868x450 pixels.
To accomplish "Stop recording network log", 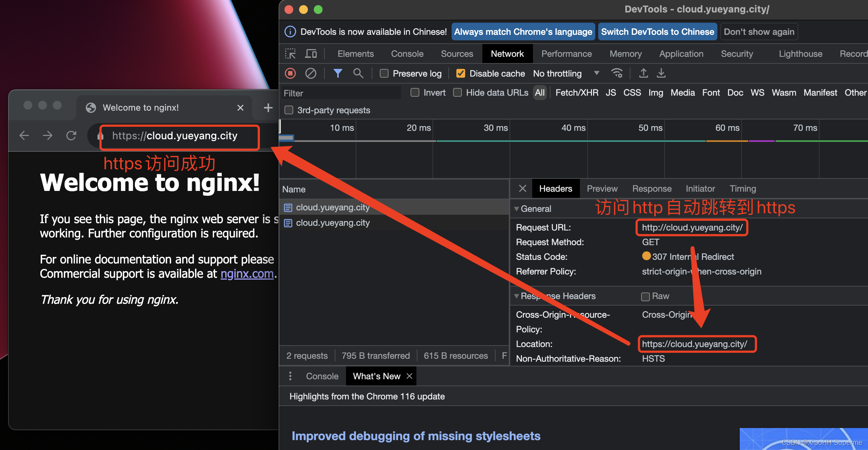I will (290, 74).
